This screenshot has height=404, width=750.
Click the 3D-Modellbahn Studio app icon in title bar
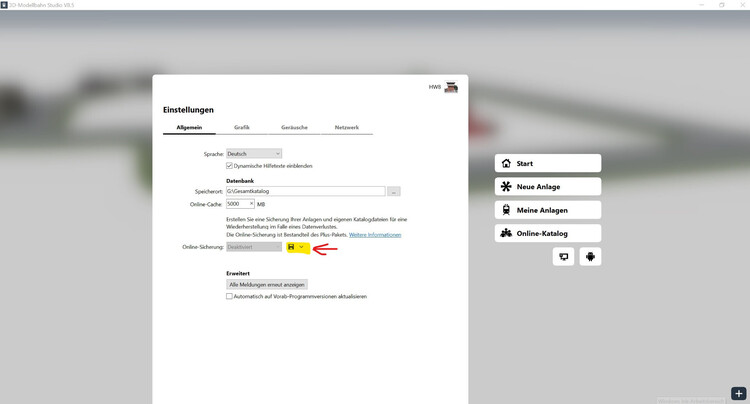(4, 4)
